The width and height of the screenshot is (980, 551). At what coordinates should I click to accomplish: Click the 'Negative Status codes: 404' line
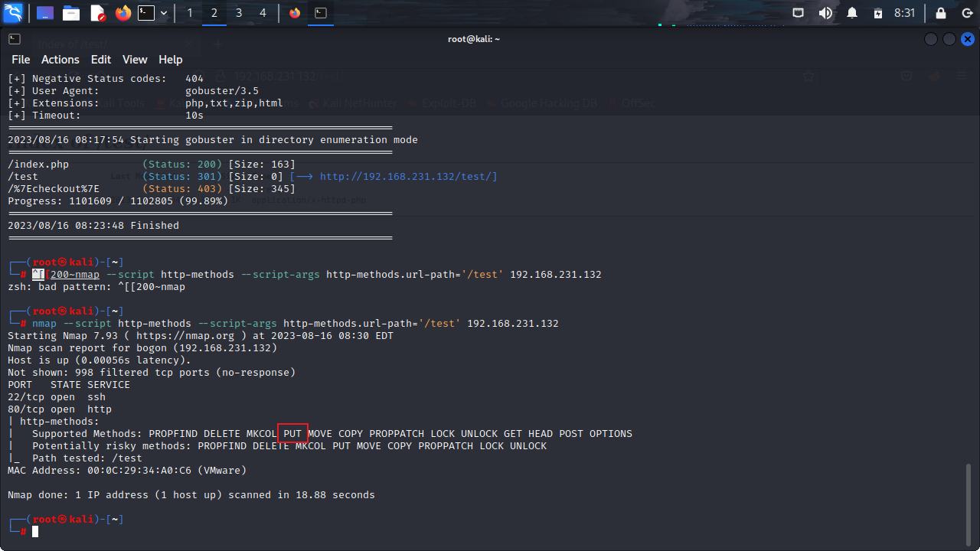[x=106, y=79]
